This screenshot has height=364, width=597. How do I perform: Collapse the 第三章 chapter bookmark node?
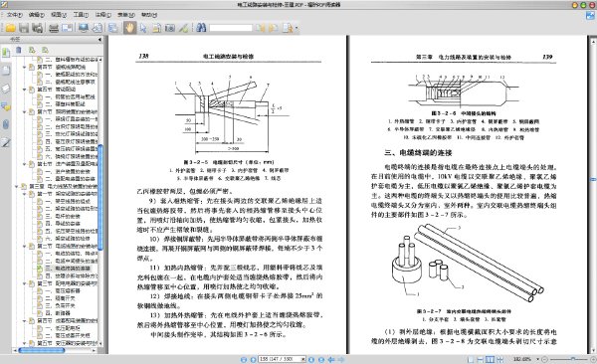pos(17,187)
